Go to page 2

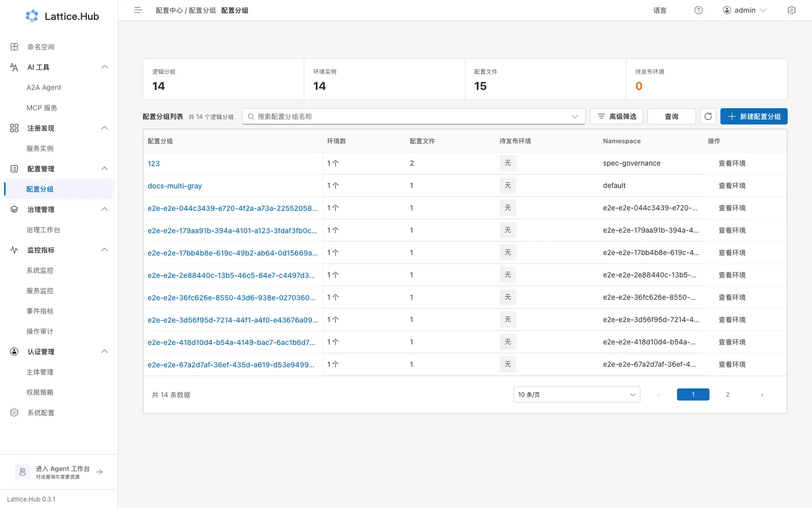pos(728,395)
